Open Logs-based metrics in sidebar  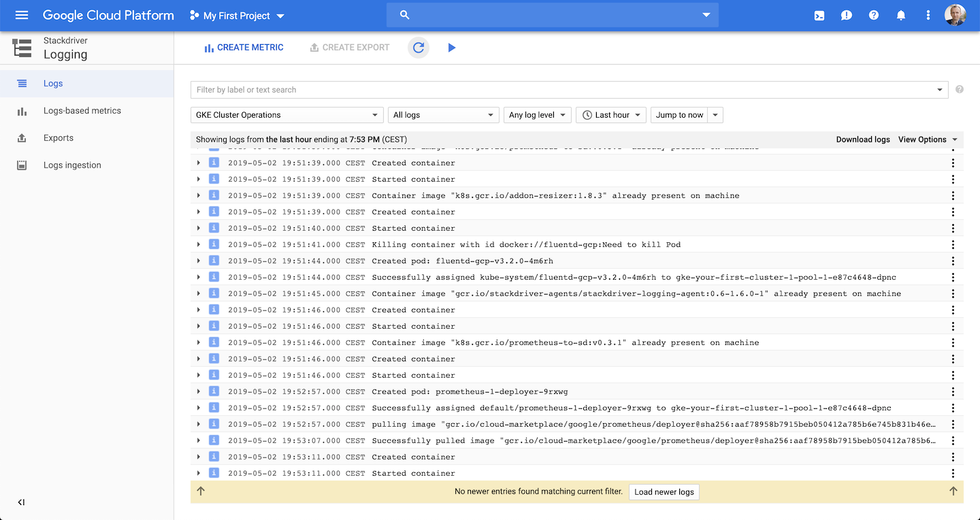pos(86,111)
